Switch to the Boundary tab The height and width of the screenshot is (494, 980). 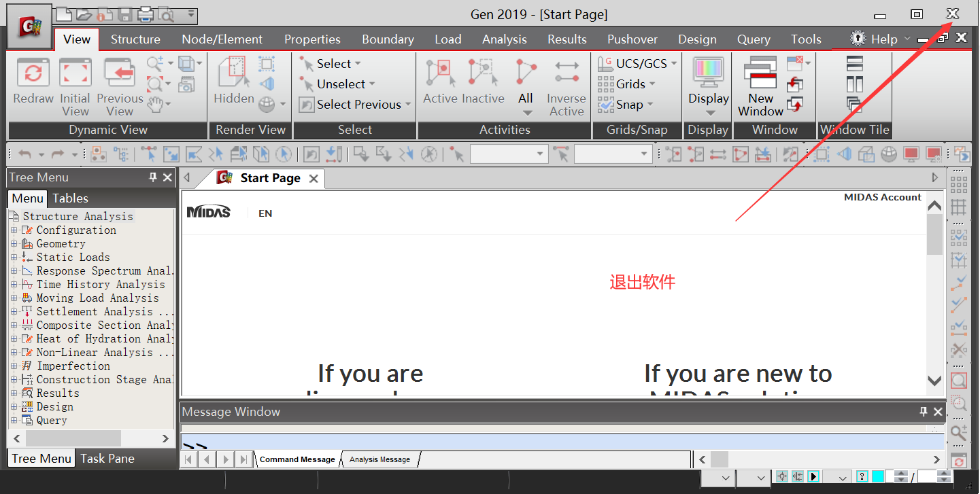(x=388, y=39)
